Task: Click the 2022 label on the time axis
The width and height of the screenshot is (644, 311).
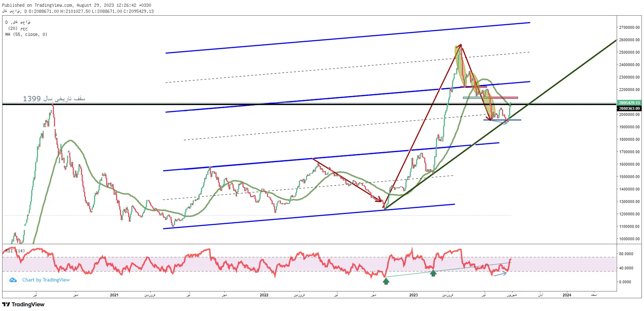Action: tap(264, 295)
